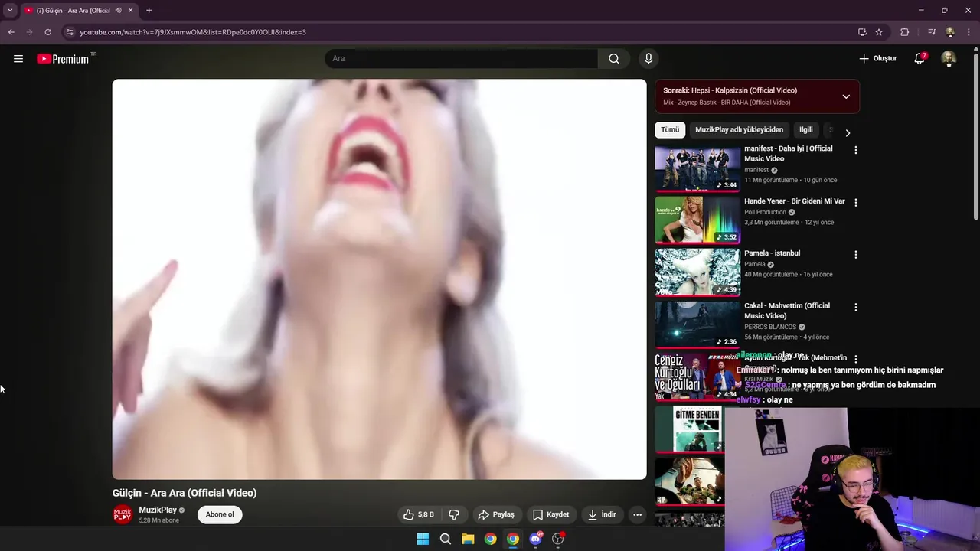Open Chrome three-dot menu
This screenshot has height=551, width=980.
coord(969,32)
